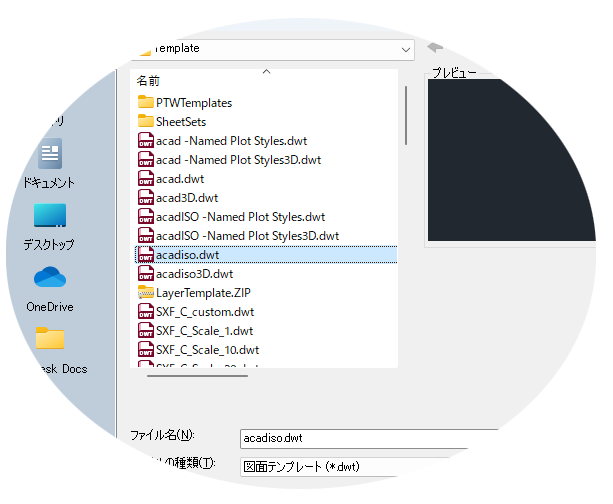
Task: Select file acad -Named Plot Styles.dwt
Action: click(x=231, y=141)
